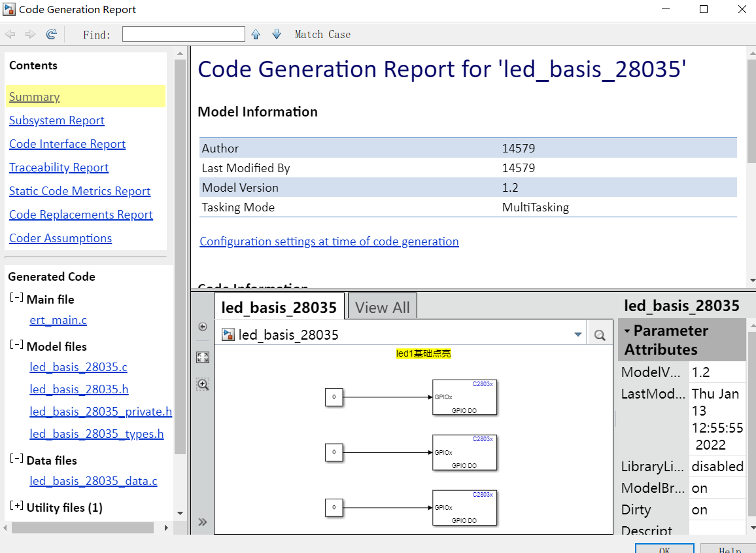Click the forward navigation arrow
756x553 pixels.
(30, 34)
